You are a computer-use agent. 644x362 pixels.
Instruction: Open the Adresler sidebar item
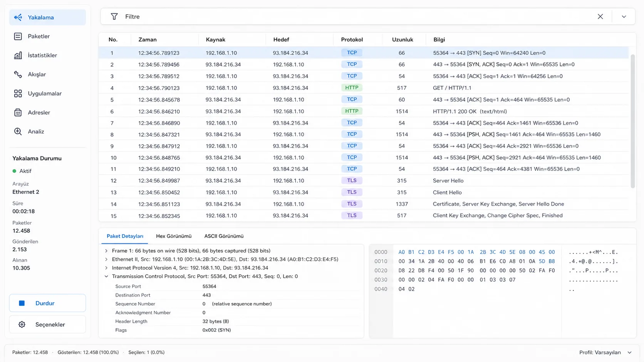(47, 112)
